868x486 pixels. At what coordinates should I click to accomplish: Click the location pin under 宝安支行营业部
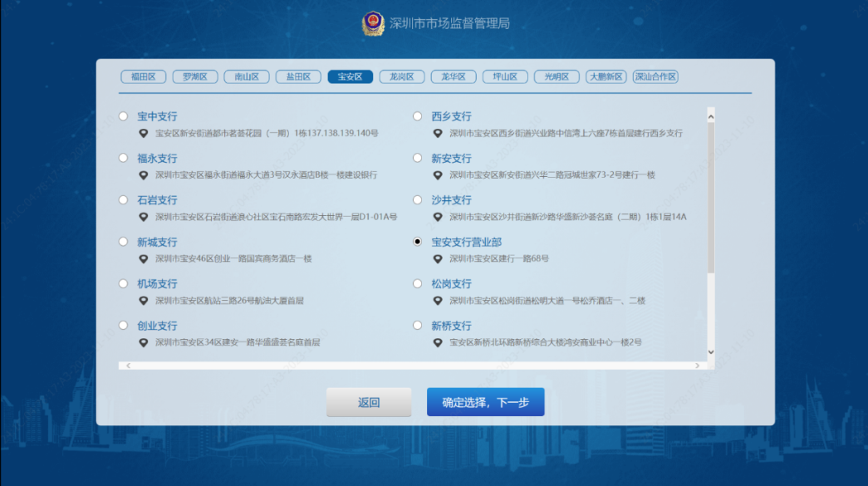tap(438, 259)
